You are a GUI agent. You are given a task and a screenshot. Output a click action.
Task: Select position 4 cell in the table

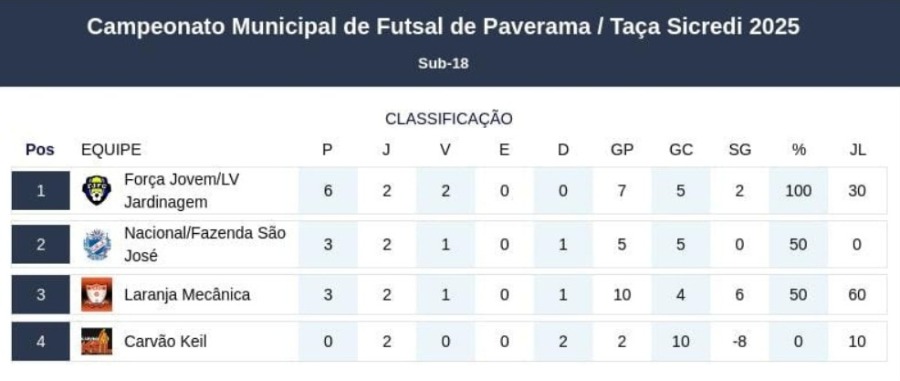[40, 341]
